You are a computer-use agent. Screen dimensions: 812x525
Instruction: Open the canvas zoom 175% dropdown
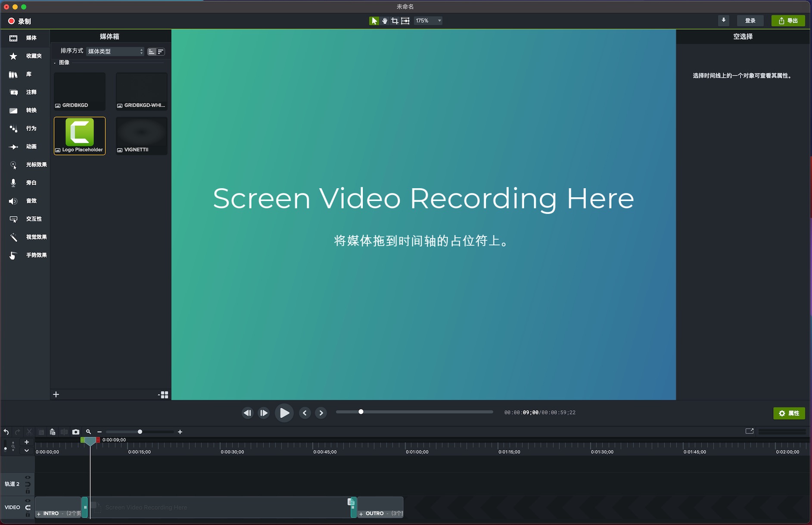click(428, 21)
